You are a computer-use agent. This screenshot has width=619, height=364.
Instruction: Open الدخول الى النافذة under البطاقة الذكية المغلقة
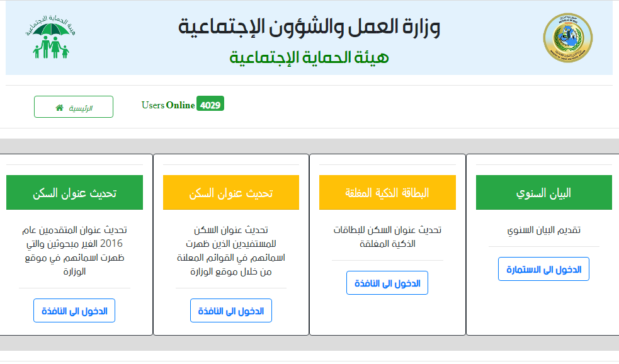point(387,283)
